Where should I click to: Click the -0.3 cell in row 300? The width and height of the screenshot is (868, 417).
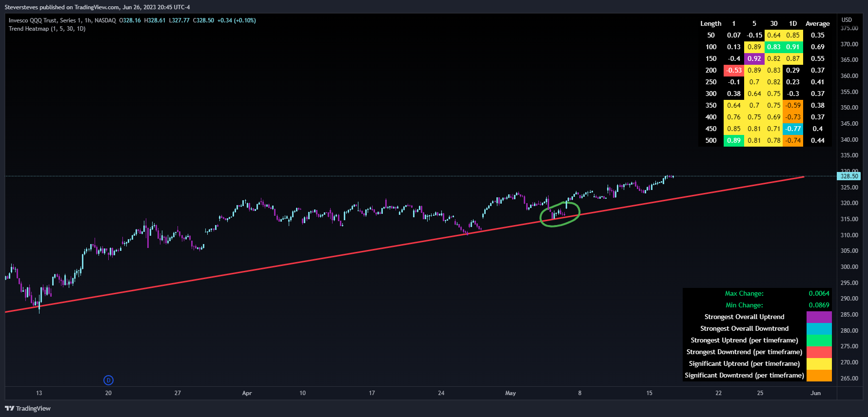(793, 94)
